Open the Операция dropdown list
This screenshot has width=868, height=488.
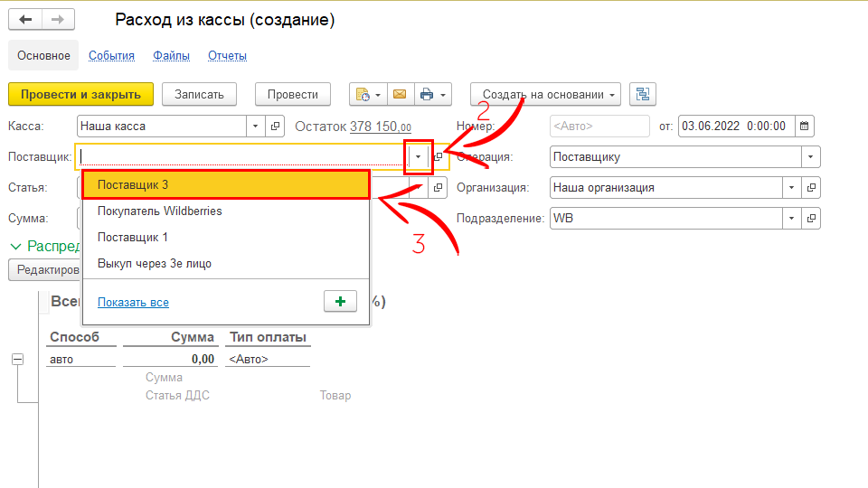pyautogui.click(x=811, y=157)
